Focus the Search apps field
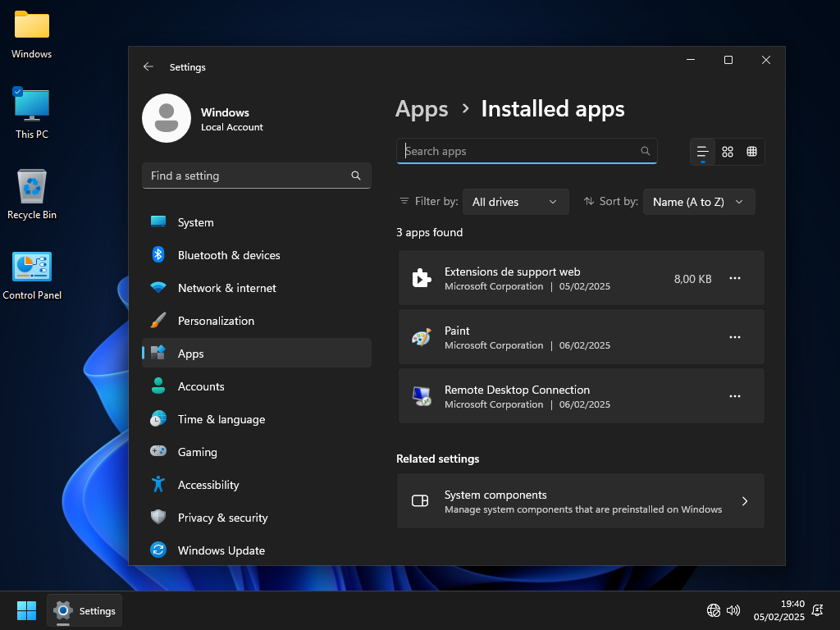Image resolution: width=840 pixels, height=630 pixels. 527,151
